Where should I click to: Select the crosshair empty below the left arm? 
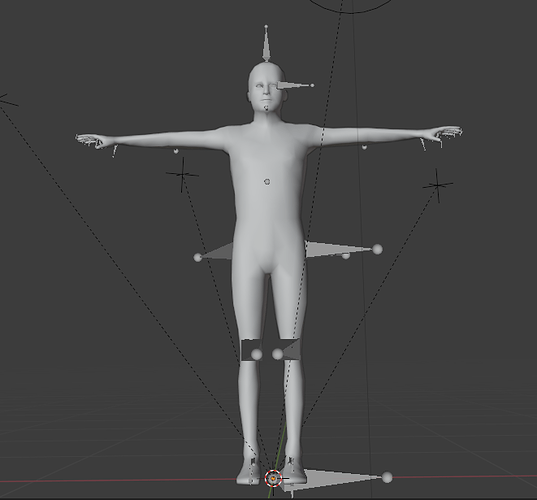[183, 175]
